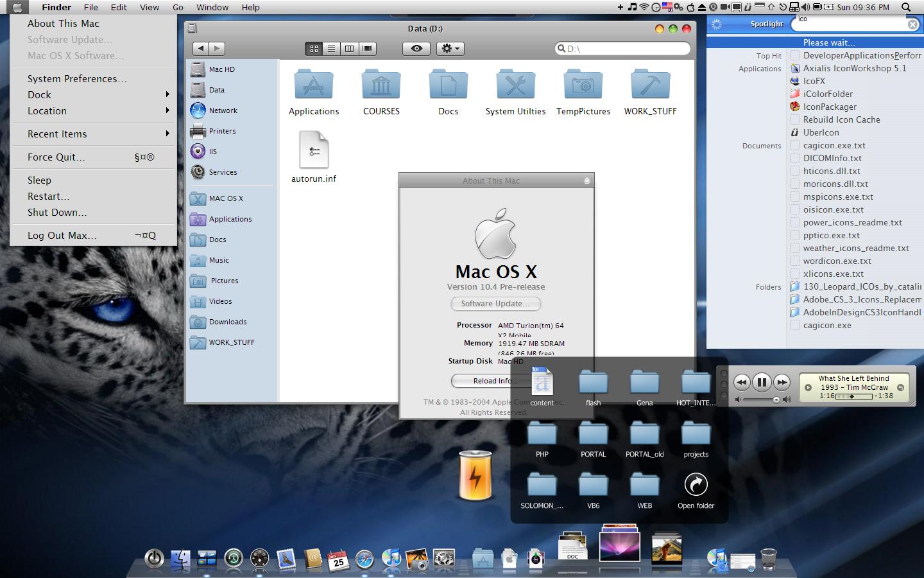The width and height of the screenshot is (924, 578).
Task: Switch Finder to icon view
Action: tap(314, 48)
